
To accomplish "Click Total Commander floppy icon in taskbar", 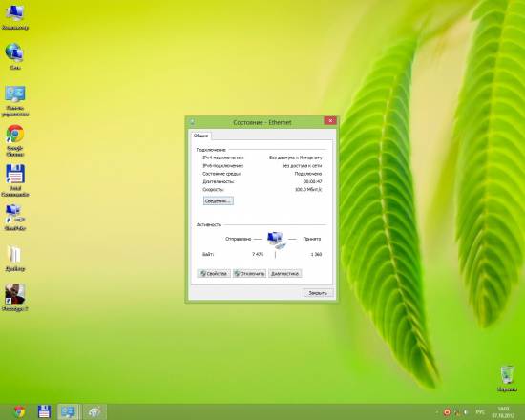I will (x=44, y=411).
